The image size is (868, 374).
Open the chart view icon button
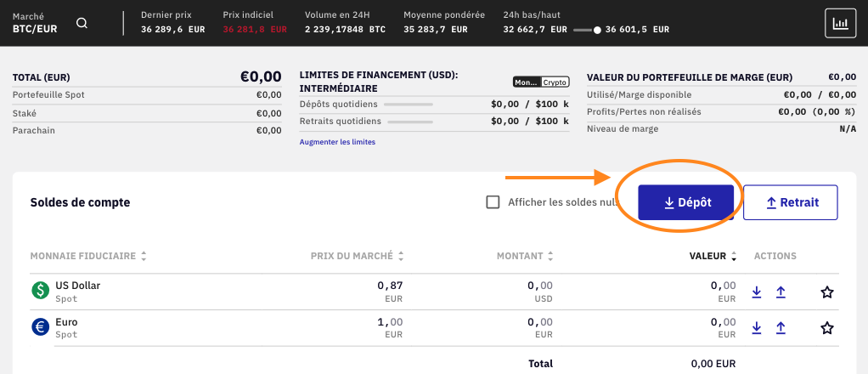[x=840, y=23]
